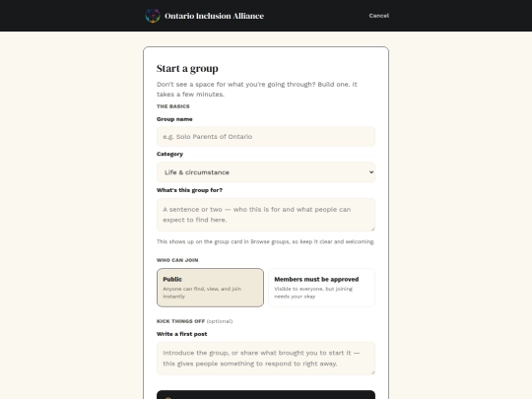532x399 pixels.
Task: Click the "WHO CAN JOIN" section label
Action: (177, 260)
